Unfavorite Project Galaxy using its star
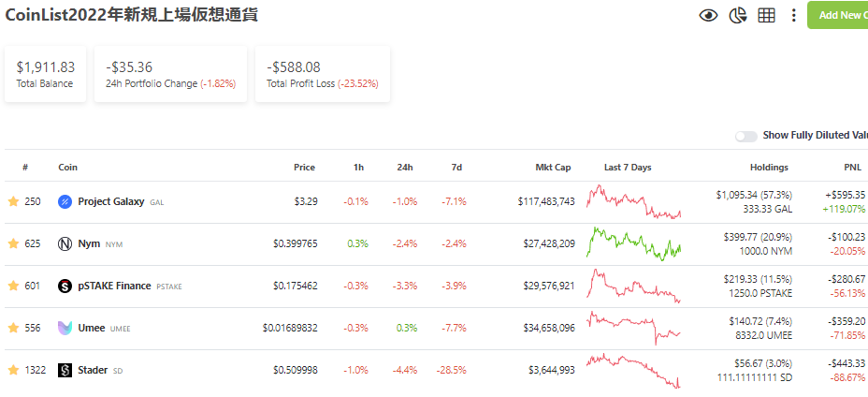Screen dimensions: 868x397 [13, 202]
